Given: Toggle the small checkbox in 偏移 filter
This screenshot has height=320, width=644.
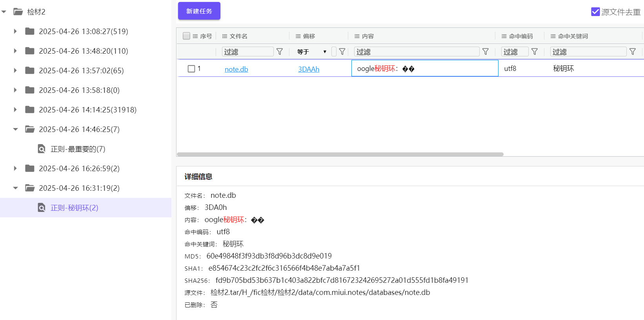Looking at the screenshot, I should pos(334,52).
